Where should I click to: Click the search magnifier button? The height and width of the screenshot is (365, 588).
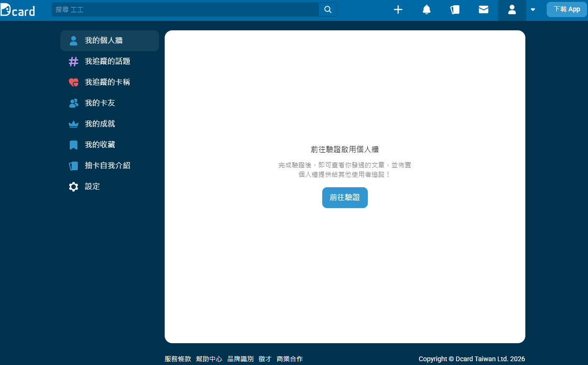click(328, 9)
